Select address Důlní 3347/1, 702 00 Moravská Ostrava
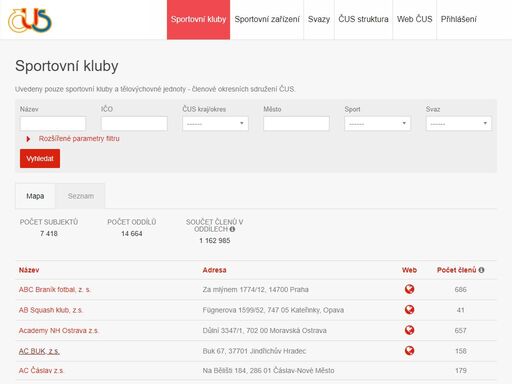 point(265,331)
